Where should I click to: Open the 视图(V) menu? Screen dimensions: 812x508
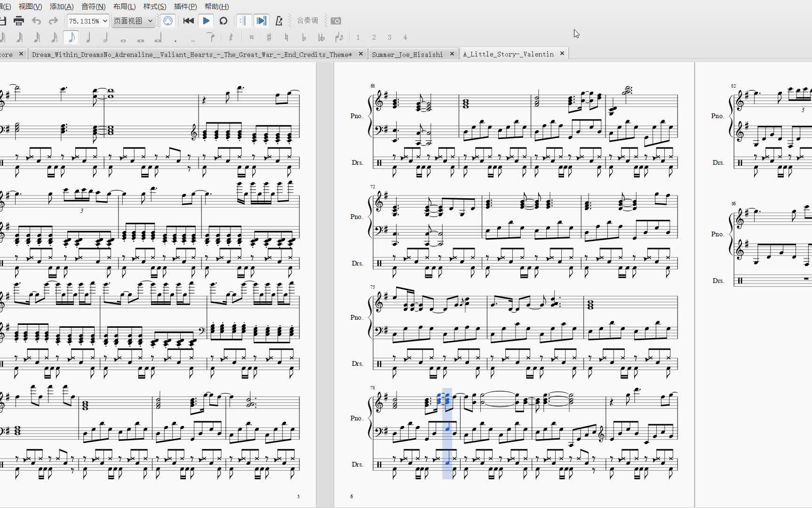coord(30,7)
